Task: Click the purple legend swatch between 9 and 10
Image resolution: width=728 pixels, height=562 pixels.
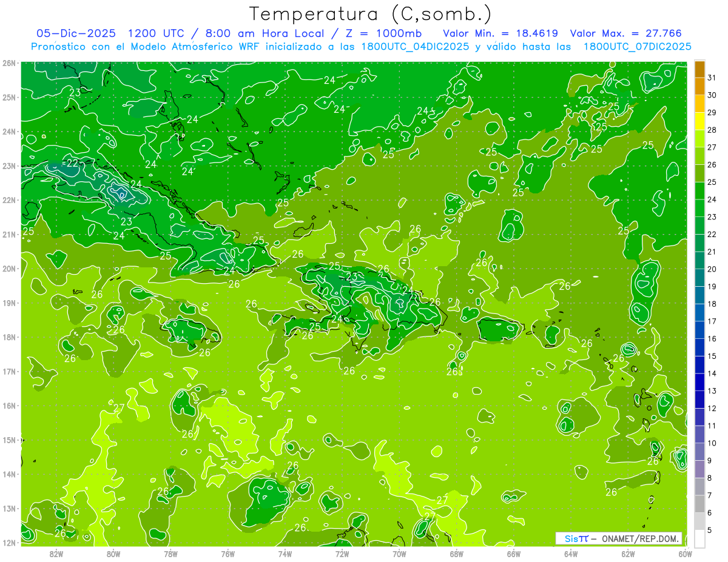Action: pos(700,452)
